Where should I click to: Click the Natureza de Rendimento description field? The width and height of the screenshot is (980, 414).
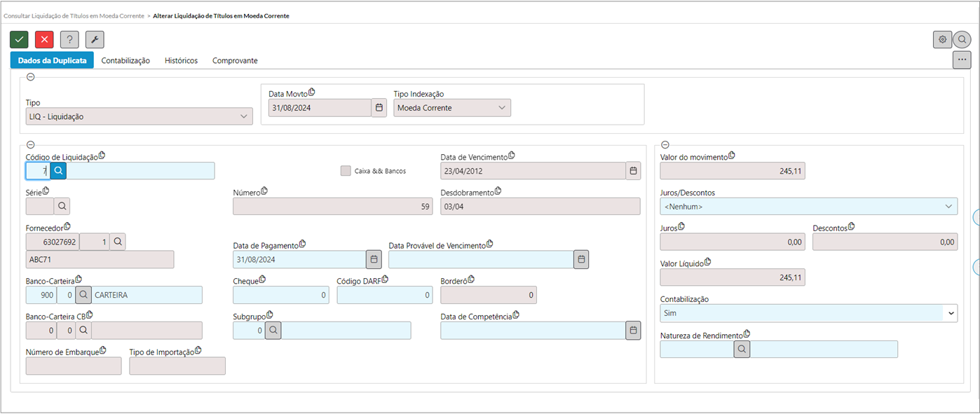pos(824,349)
